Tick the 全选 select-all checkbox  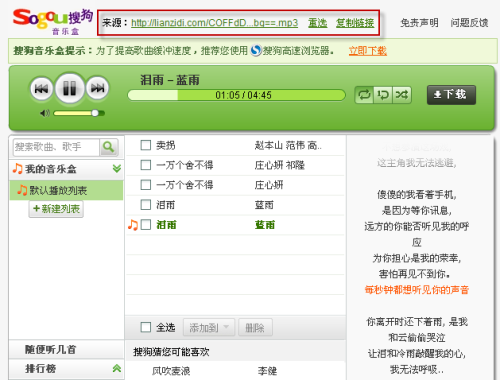pyautogui.click(x=146, y=327)
